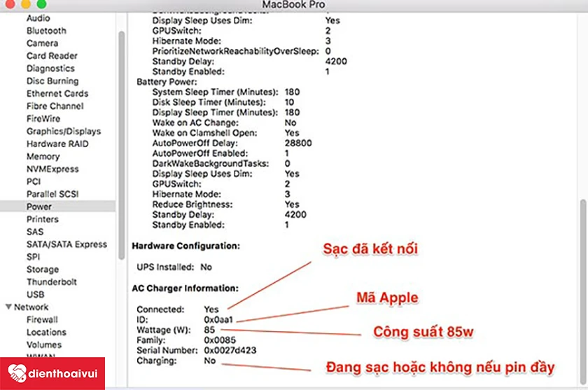
Task: Select Card Reader in the hardware list
Action: point(52,56)
